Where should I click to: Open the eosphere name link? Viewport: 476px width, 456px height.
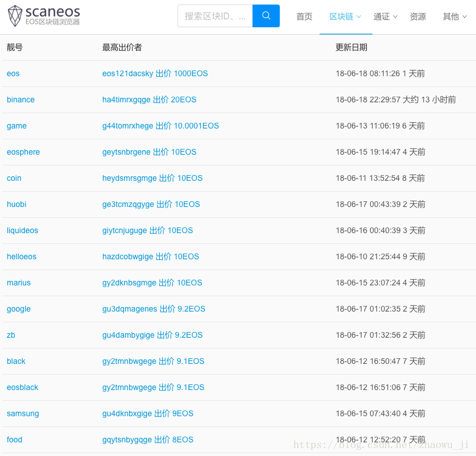pos(23,152)
